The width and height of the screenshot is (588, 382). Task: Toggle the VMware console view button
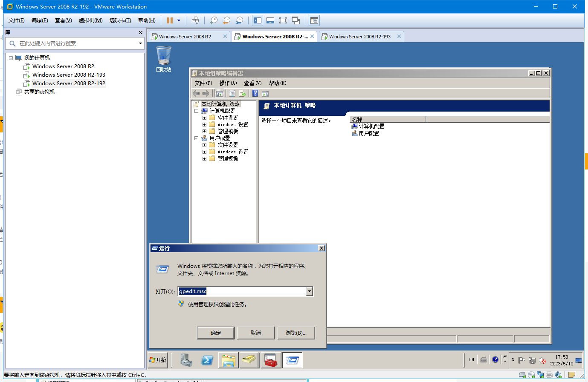314,20
